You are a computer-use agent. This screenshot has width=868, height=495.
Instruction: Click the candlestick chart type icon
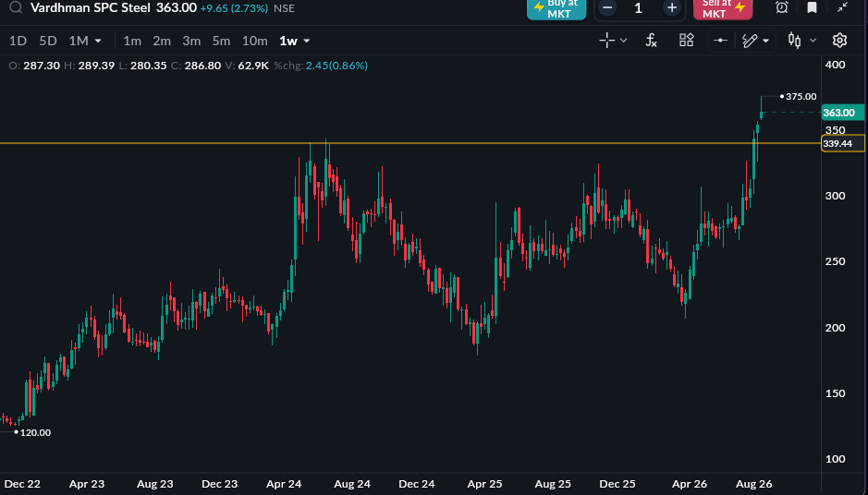coord(794,41)
